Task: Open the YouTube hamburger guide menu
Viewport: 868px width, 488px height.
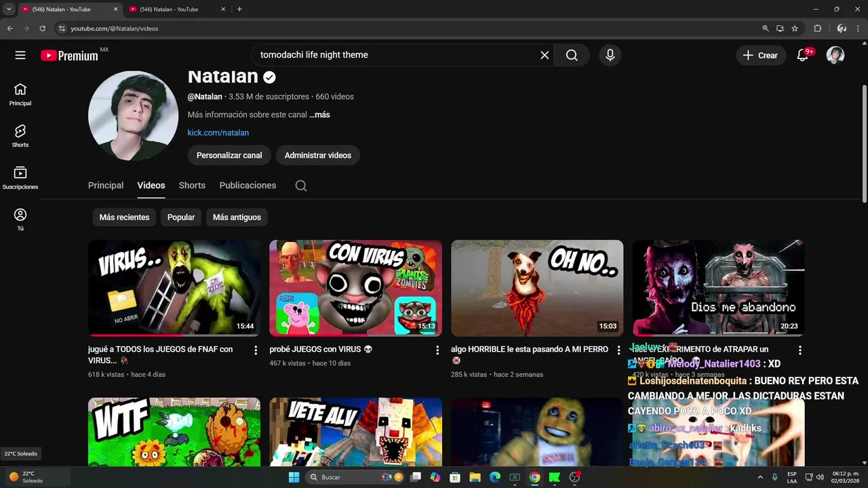Action: [20, 55]
